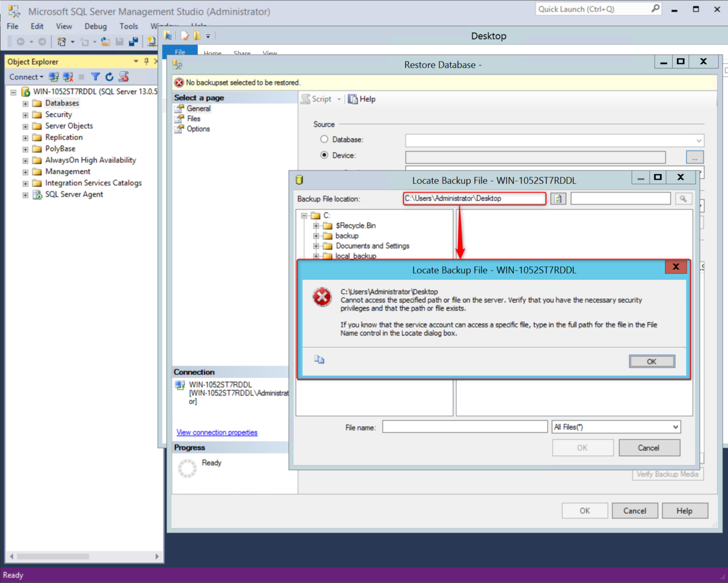This screenshot has height=583, width=728.
Task: Click Connect Object Explorer icon
Action: (x=54, y=77)
